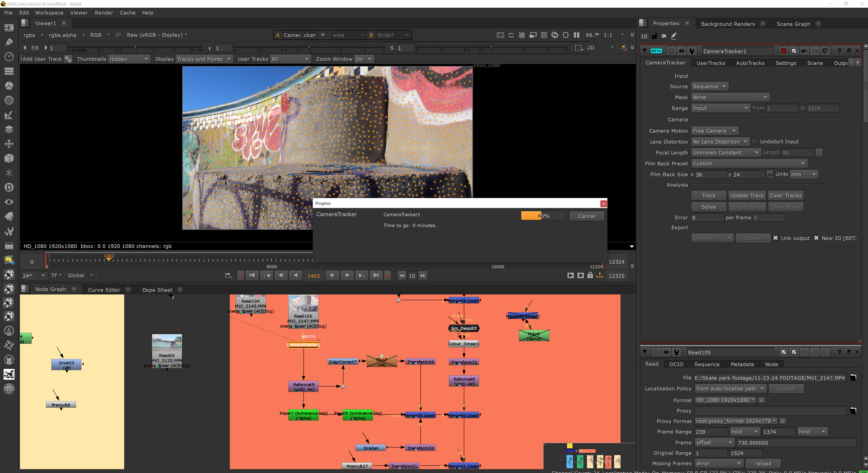
Task: Click the red node color swatch for CameraTracker1
Action: coord(784,51)
